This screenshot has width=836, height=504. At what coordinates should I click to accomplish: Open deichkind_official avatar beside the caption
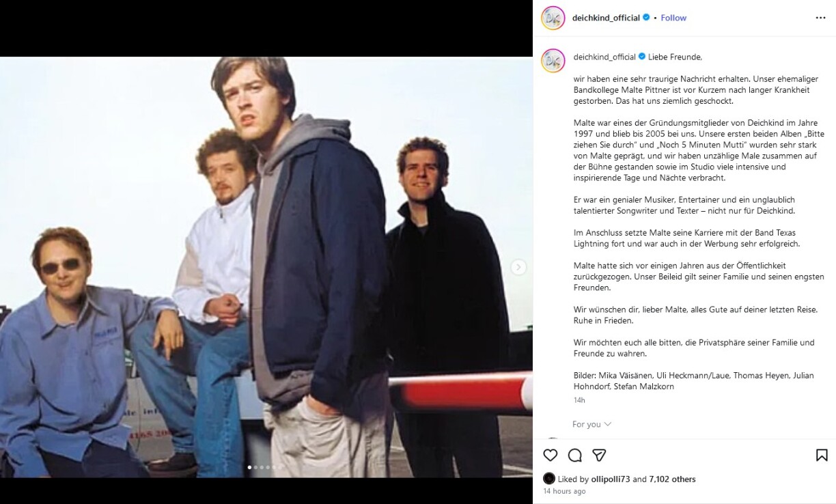553,61
